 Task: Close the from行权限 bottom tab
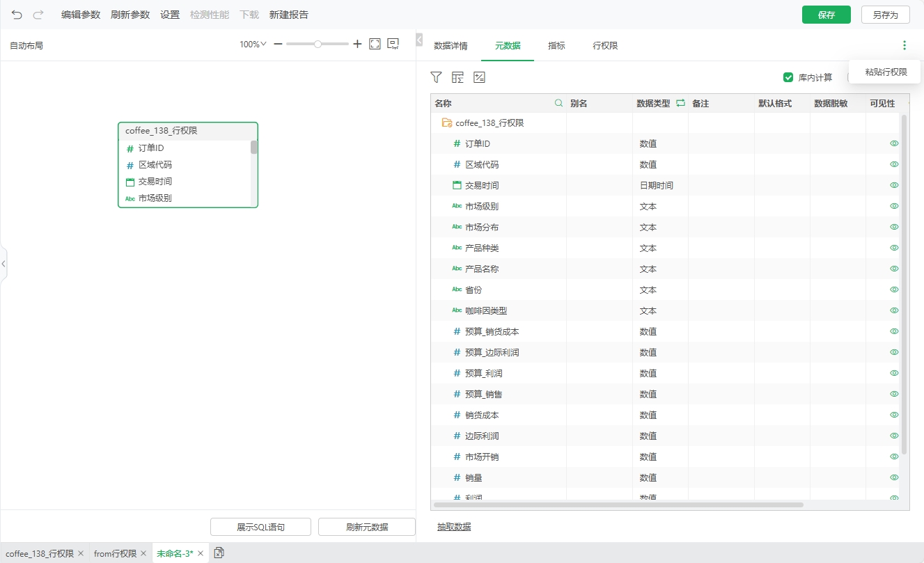pyautogui.click(x=143, y=553)
